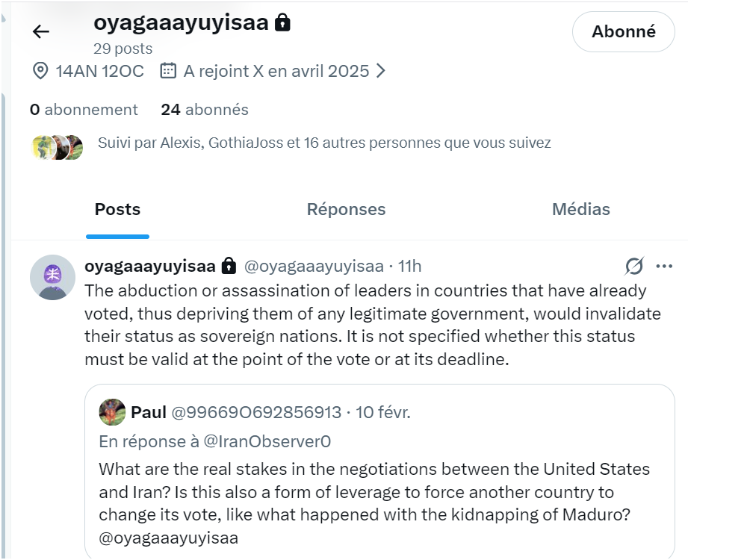
Task: Click the back arrow icon
Action: pos(40,31)
